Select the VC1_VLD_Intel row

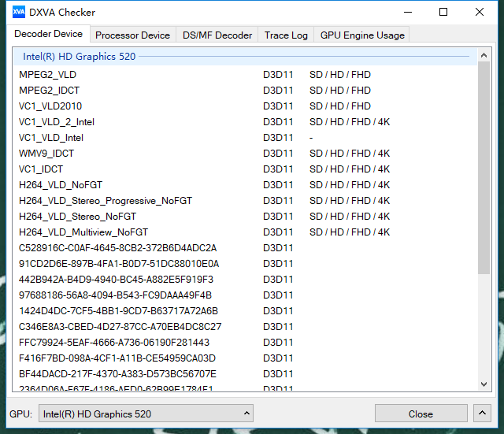pyautogui.click(x=246, y=138)
